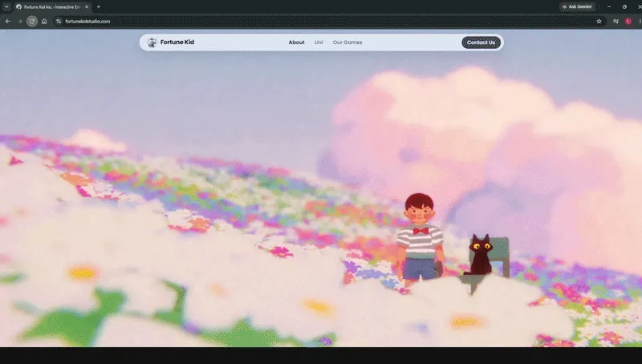Go back to the previous page
This screenshot has height=364, width=642.
pyautogui.click(x=8, y=22)
